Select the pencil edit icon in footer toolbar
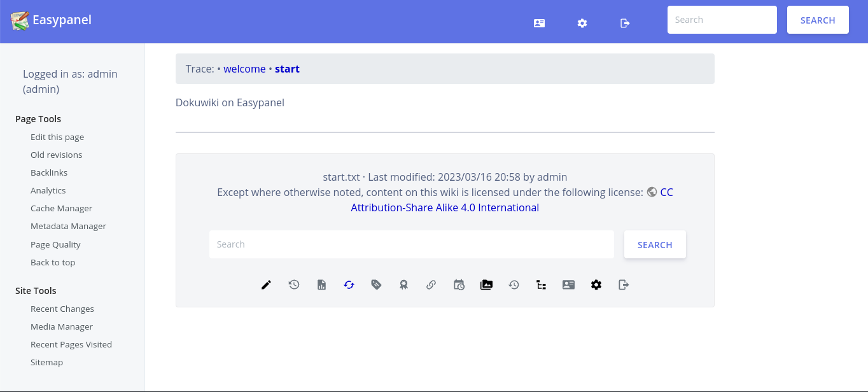The width and height of the screenshot is (868, 392). click(x=265, y=284)
